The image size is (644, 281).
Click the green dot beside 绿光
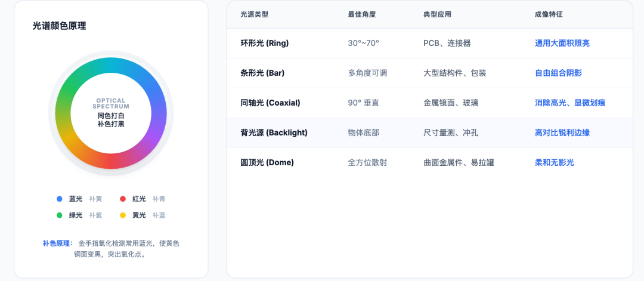(x=60, y=215)
